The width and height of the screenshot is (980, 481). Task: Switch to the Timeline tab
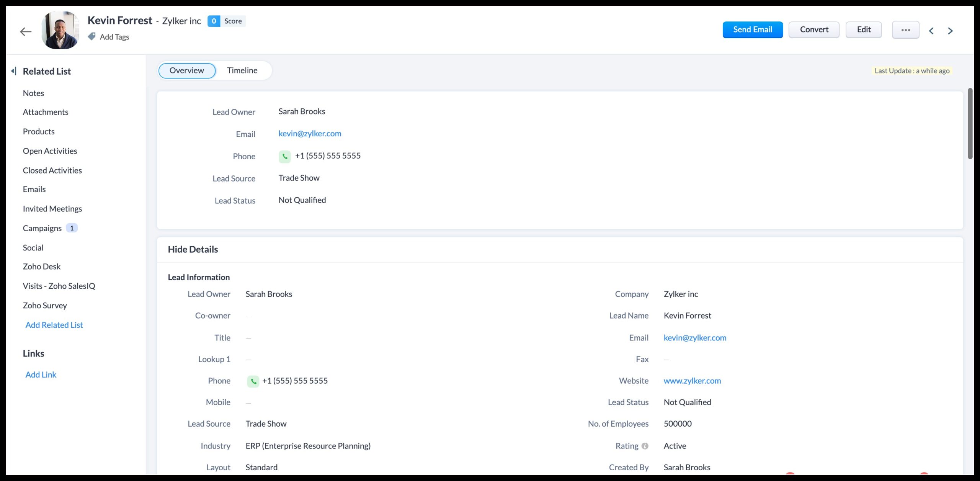point(242,70)
